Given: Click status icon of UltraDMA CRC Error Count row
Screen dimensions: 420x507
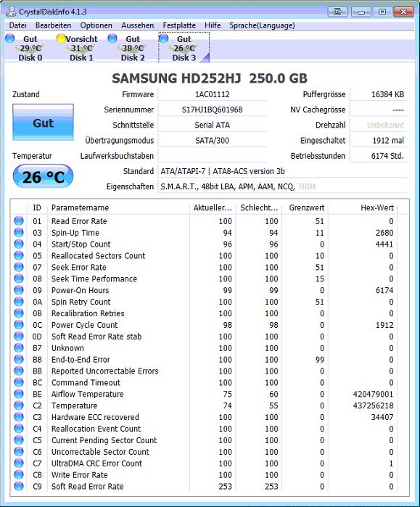Looking at the screenshot, I should point(19,463).
